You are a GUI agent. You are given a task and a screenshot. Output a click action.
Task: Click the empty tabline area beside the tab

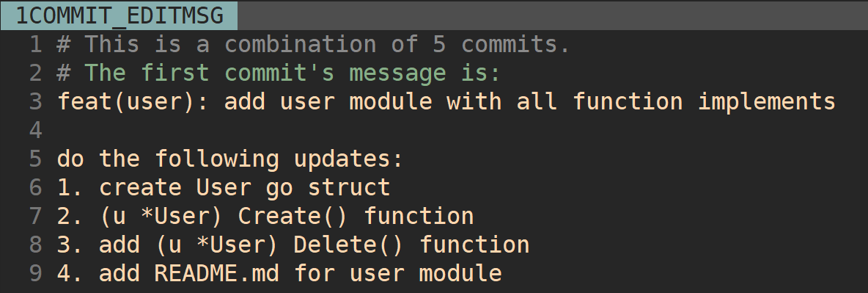pyautogui.click(x=553, y=15)
